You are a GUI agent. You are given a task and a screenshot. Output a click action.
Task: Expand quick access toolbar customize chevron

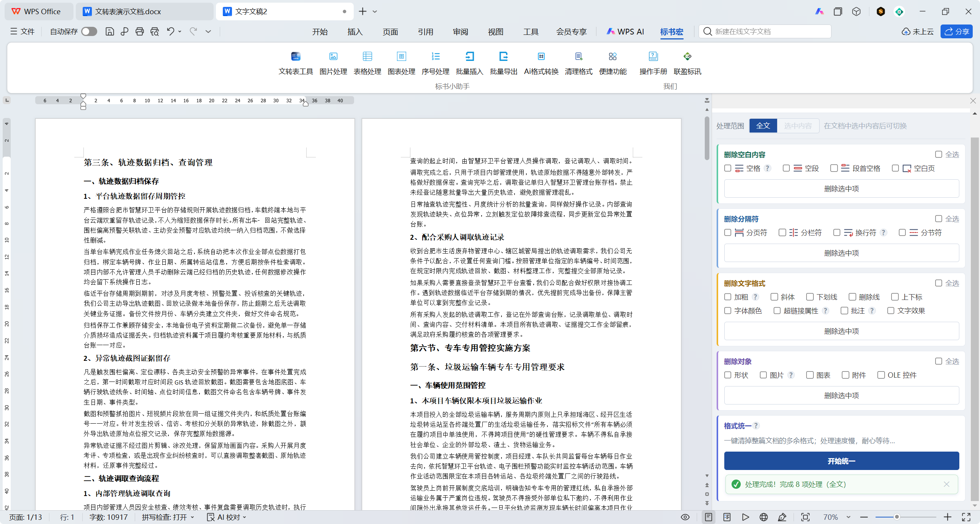(x=208, y=31)
